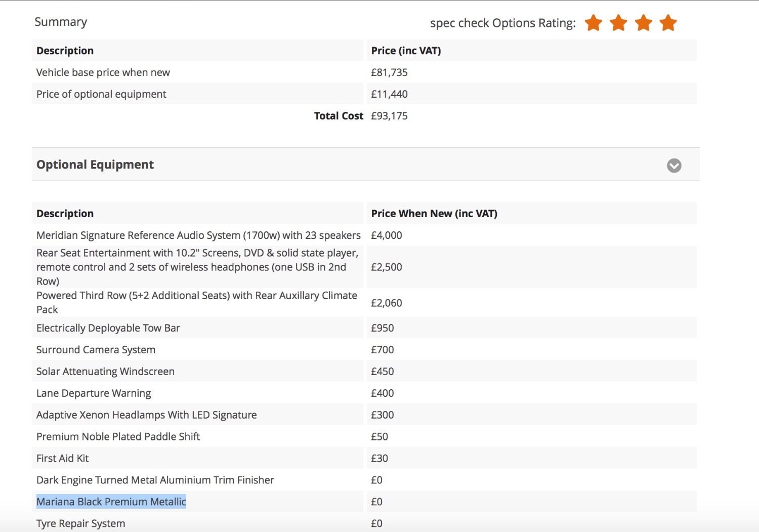Click the spec check Options Rating label
This screenshot has height=532, width=759.
pyautogui.click(x=502, y=23)
